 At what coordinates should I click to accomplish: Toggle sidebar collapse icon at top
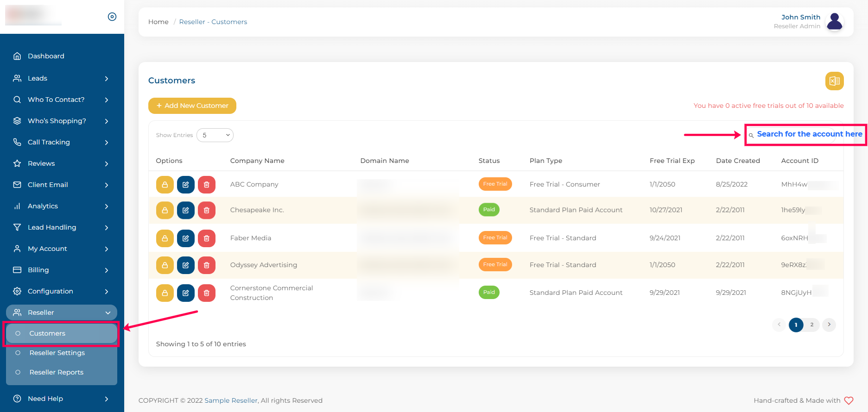(112, 17)
